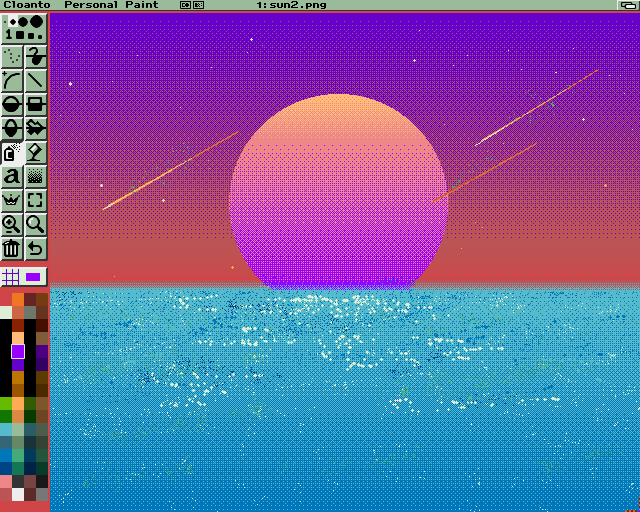640x512 pixels.
Task: Choose the curve drawing tool
Action: (x=12, y=81)
